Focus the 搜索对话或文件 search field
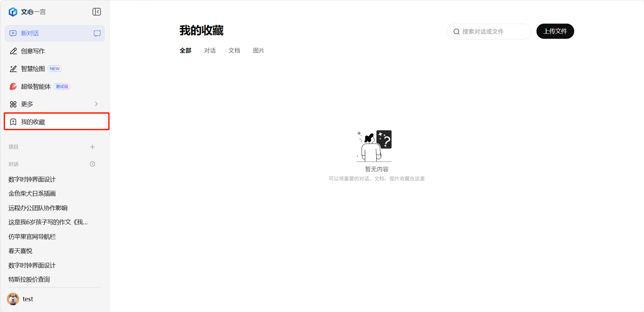This screenshot has height=312, width=644. click(489, 31)
